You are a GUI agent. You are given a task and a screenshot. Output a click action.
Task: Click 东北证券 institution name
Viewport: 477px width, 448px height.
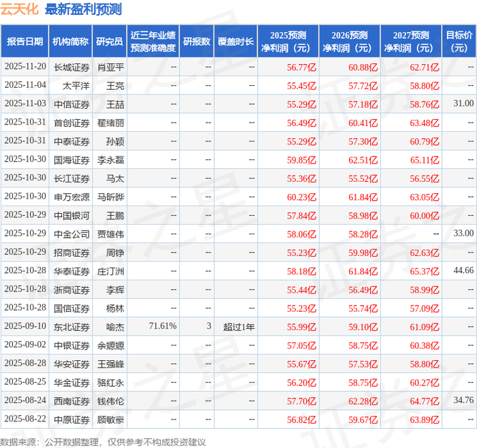72,327
